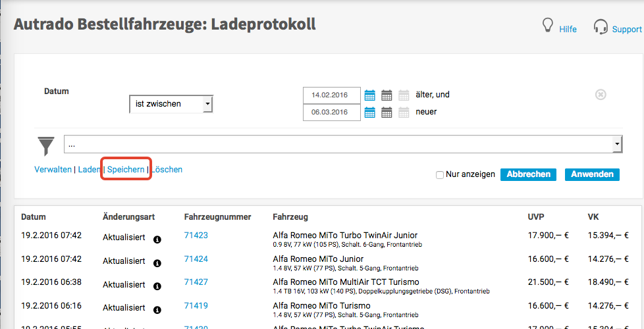
Task: Remove the Datum filter with the circled X
Action: pyautogui.click(x=601, y=95)
